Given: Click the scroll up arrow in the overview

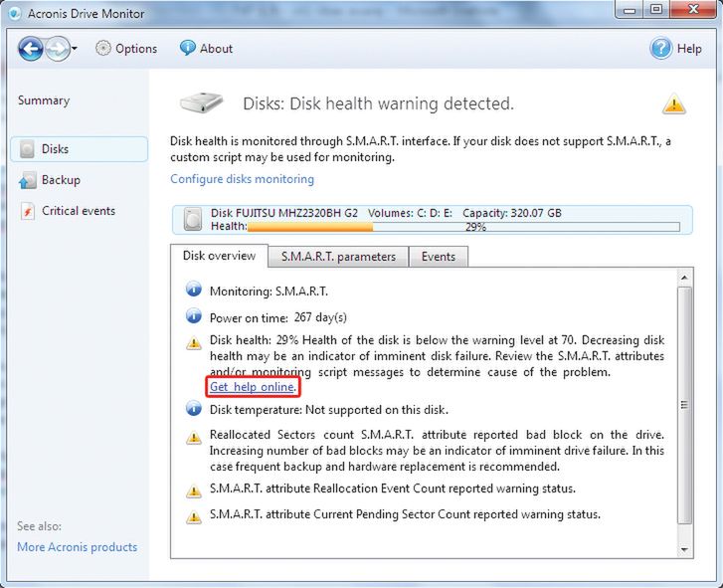Looking at the screenshot, I should coord(684,278).
